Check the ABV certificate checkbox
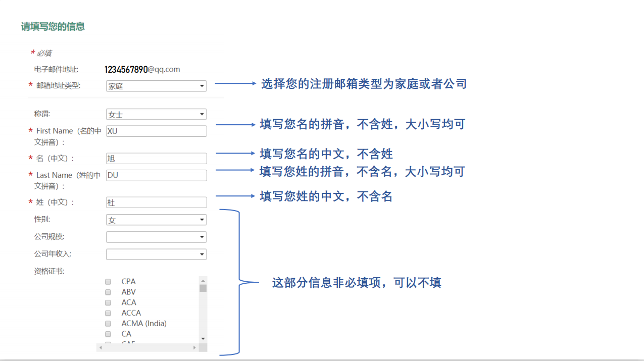The height and width of the screenshot is (361, 644). coord(108,292)
